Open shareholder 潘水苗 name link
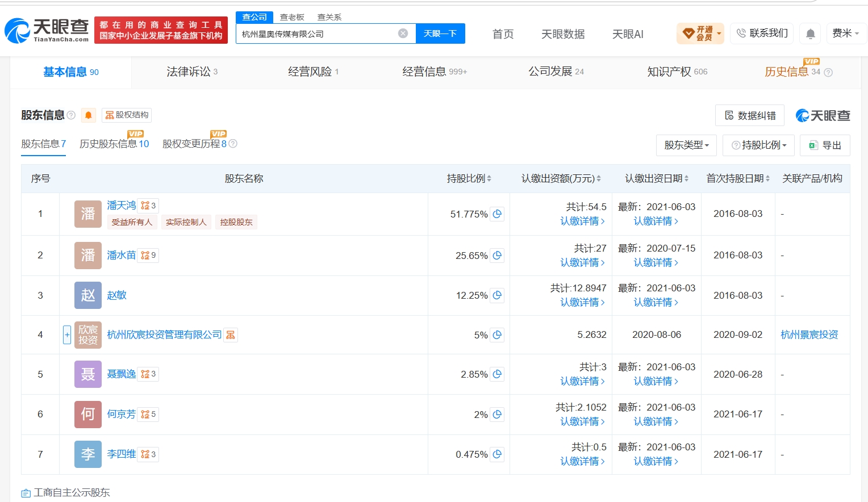Screen dimensions: 868x502 [122, 256]
